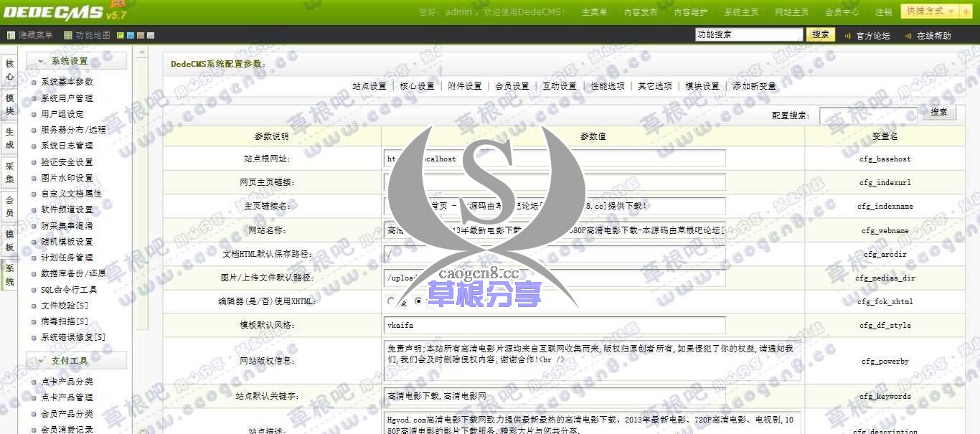
Task: Open the 快捷方式 dropdown
Action: [929, 10]
